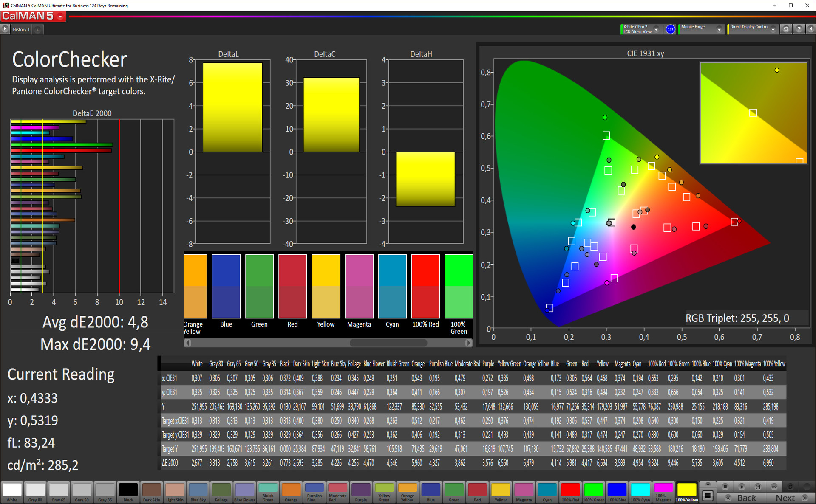Click the help question mark icon

click(x=799, y=29)
